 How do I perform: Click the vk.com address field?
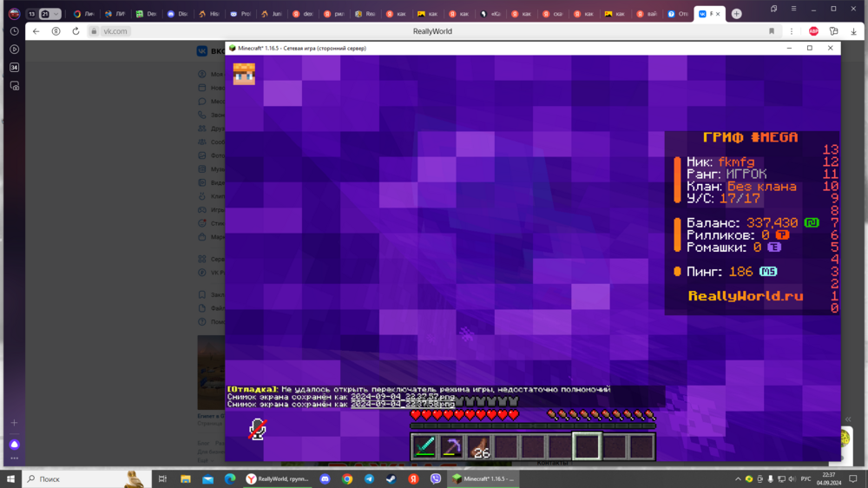pos(115,31)
